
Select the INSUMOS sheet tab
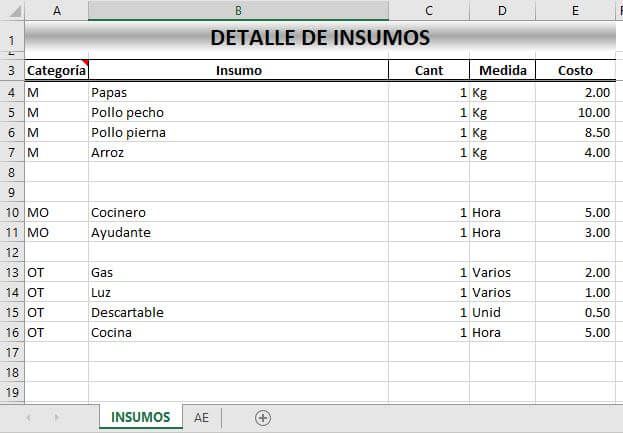pos(141,418)
